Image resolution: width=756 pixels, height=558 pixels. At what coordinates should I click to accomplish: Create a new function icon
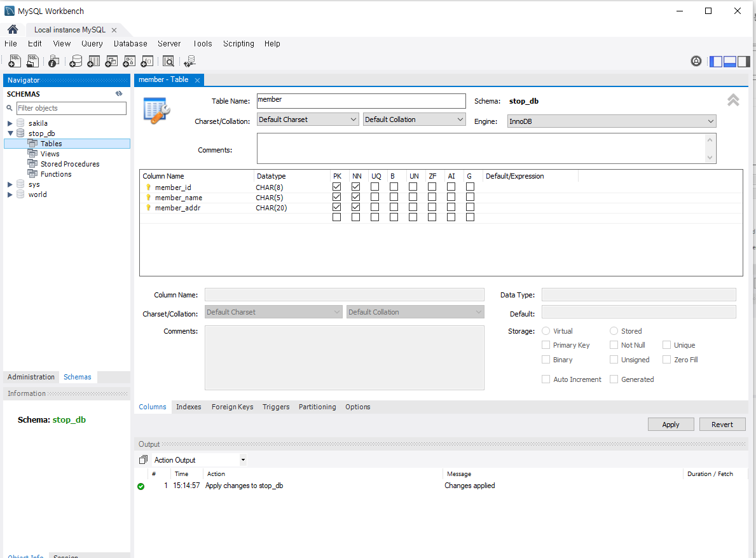click(x=147, y=61)
